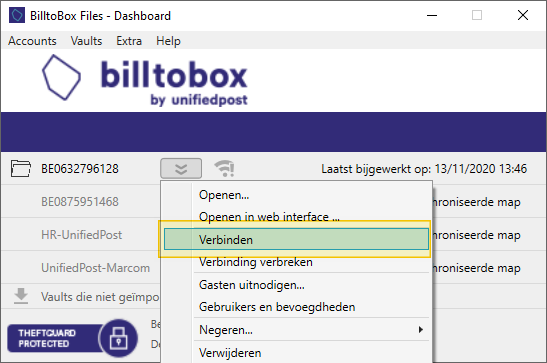Choose Verbinding verbreken menu entry
This screenshot has width=547, height=363.
click(256, 262)
